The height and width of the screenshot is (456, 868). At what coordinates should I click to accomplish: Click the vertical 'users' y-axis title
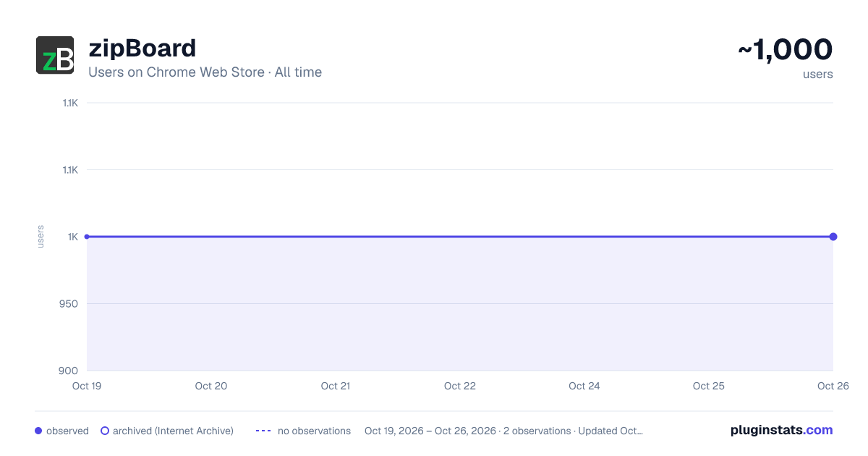(x=41, y=237)
